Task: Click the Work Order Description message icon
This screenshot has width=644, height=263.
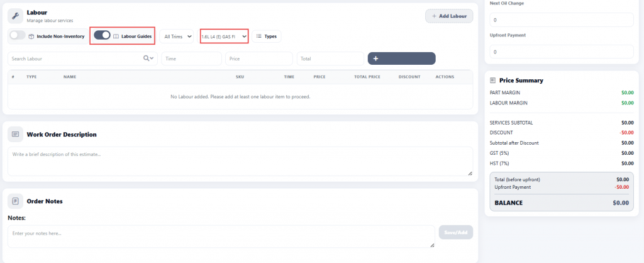Action: coord(16,135)
